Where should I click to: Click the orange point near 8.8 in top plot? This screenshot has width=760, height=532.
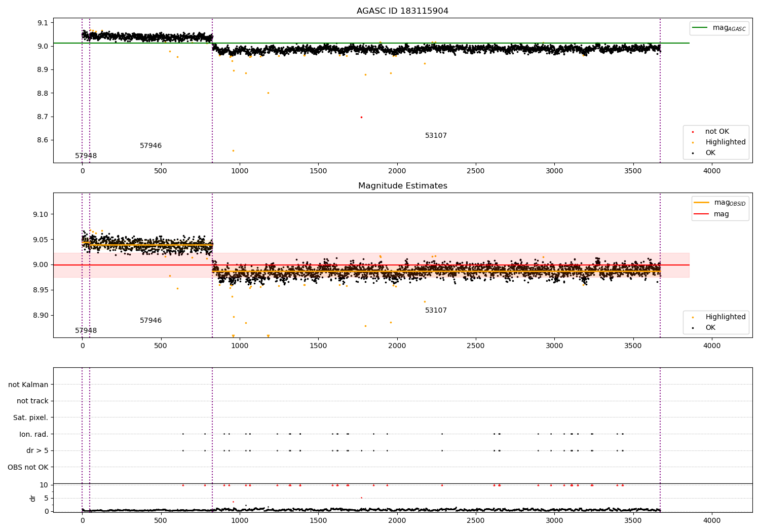point(268,93)
